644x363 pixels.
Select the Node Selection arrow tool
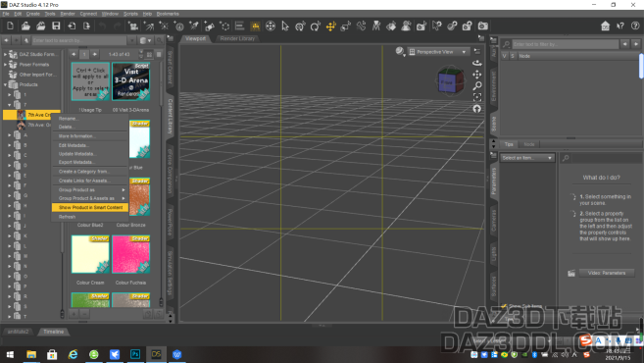(x=285, y=26)
